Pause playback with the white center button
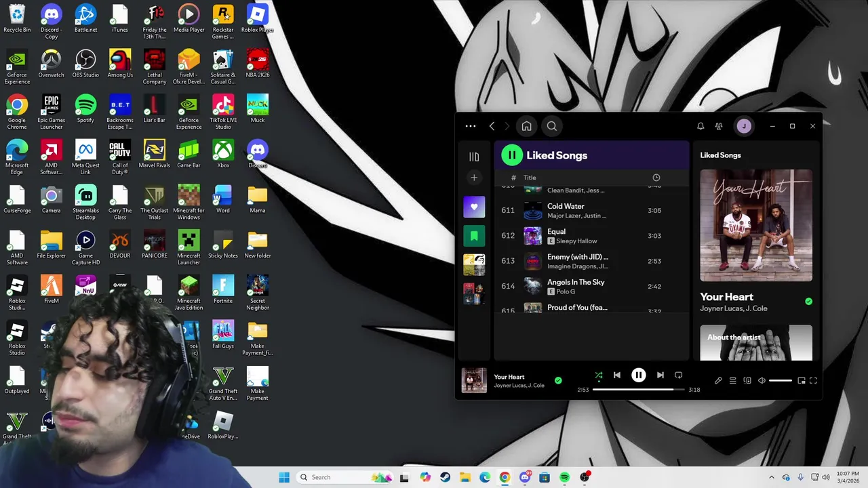The width and height of the screenshot is (868, 488). click(x=638, y=375)
